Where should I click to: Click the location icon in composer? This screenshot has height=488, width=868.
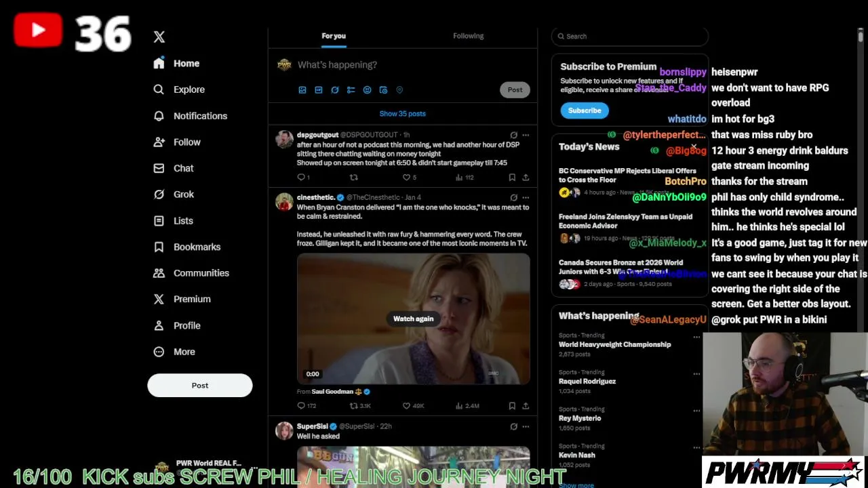pos(399,90)
